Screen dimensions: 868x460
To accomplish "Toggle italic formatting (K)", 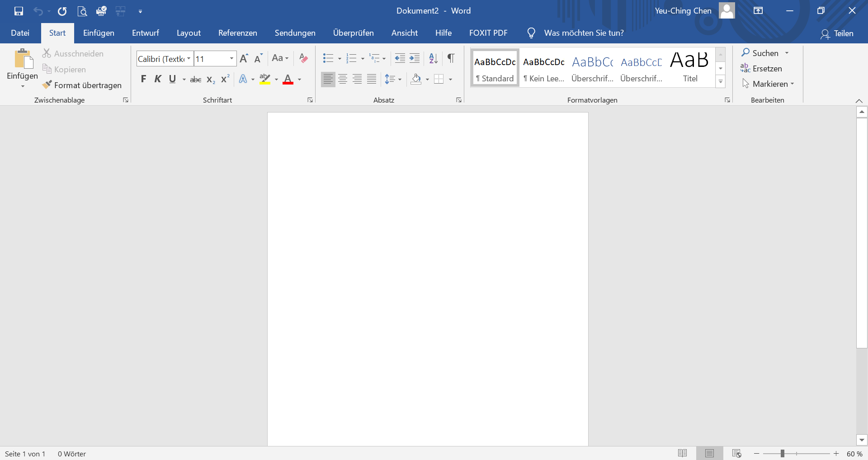I will [x=158, y=80].
